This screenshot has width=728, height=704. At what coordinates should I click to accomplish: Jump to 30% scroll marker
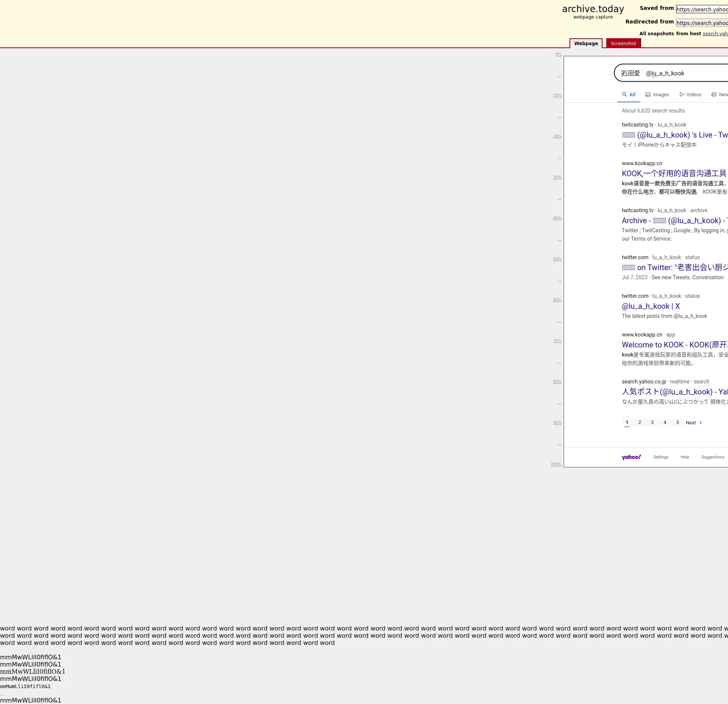(557, 177)
